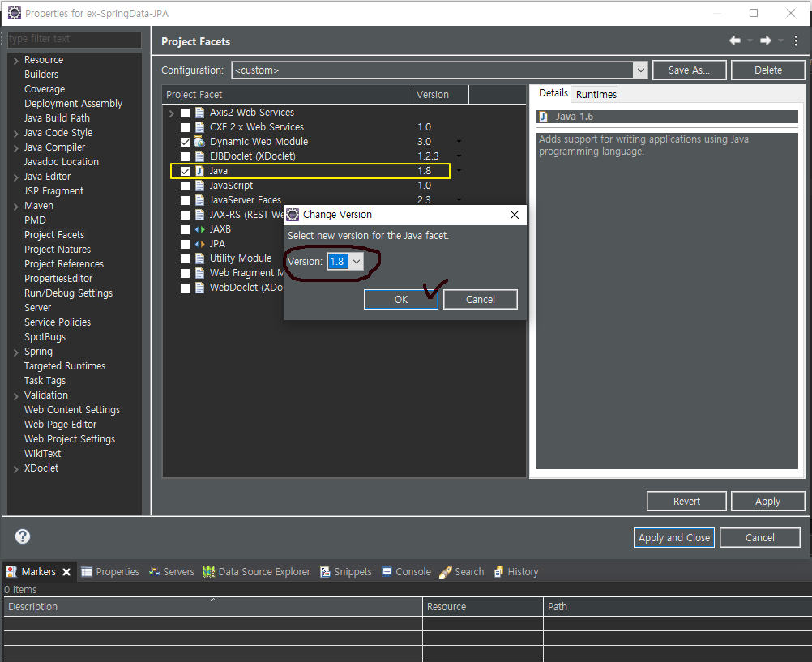Cancel the Properties dialog
This screenshot has width=812, height=662.
point(759,538)
